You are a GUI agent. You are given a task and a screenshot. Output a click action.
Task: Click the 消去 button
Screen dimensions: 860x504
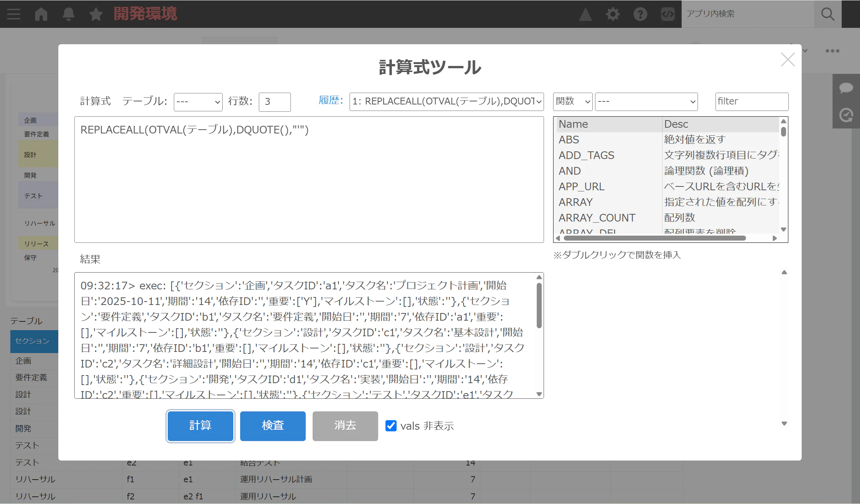click(345, 426)
